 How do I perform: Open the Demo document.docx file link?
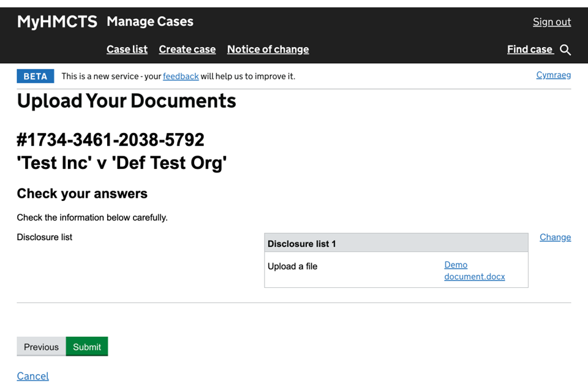point(474,271)
